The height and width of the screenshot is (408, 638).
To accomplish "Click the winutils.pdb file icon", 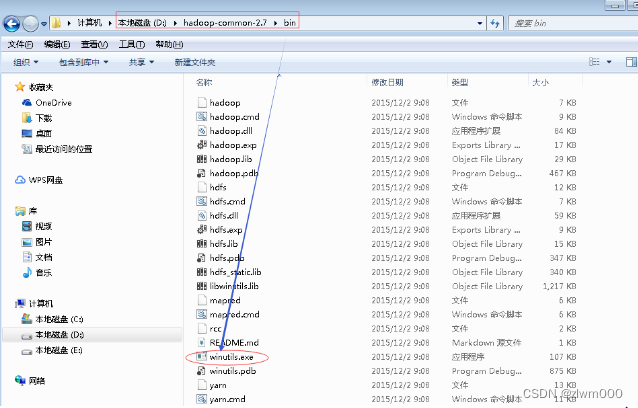I will coord(201,371).
